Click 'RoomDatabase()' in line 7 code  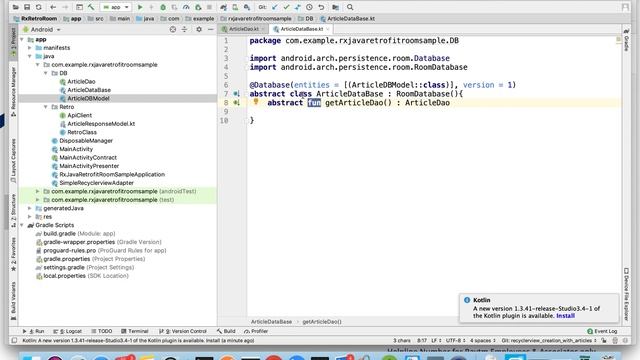click(x=428, y=94)
